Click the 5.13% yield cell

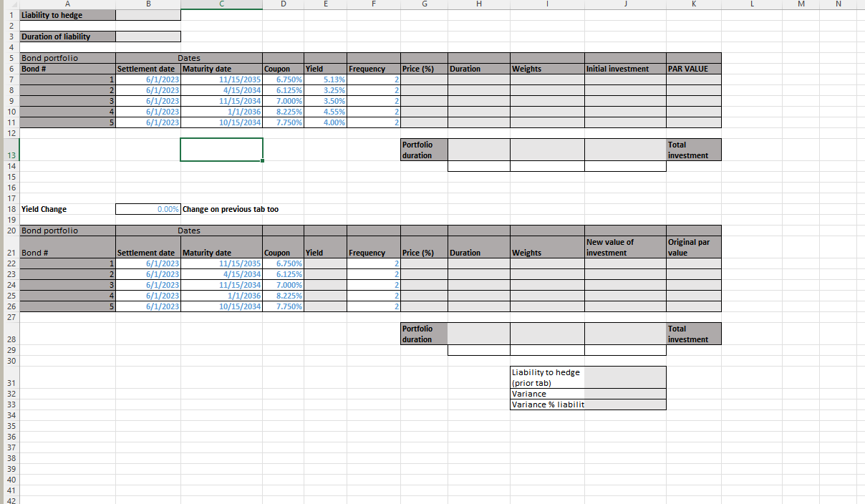pyautogui.click(x=325, y=79)
